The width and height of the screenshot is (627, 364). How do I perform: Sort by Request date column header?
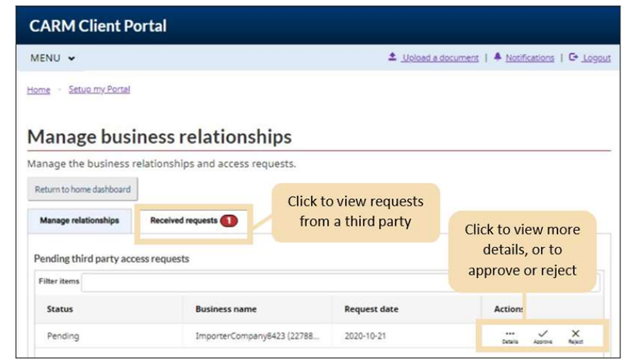pos(371,309)
